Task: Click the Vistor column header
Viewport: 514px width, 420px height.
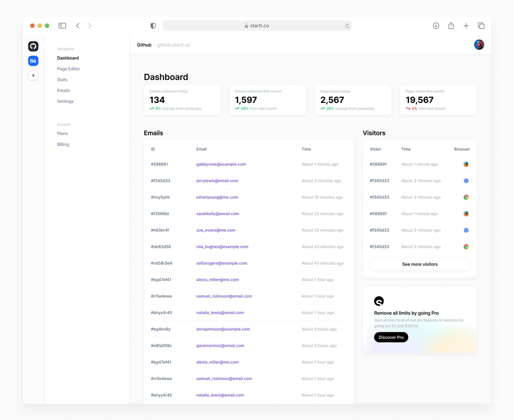Action: click(375, 149)
